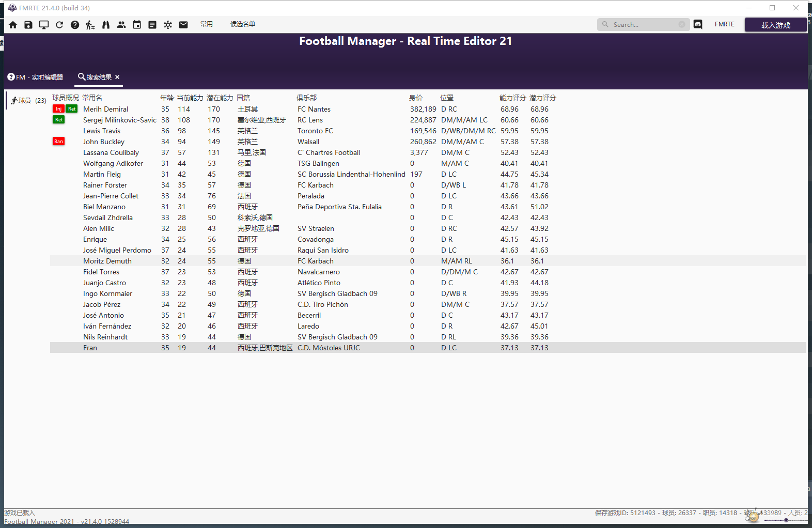
Task: Click the 球员概况 column header
Action: click(x=65, y=98)
